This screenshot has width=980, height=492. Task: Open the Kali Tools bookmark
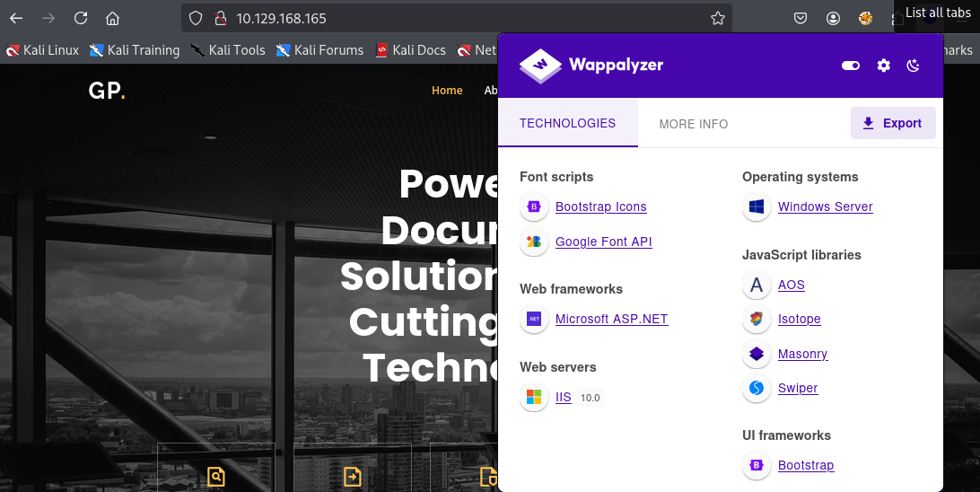point(228,50)
